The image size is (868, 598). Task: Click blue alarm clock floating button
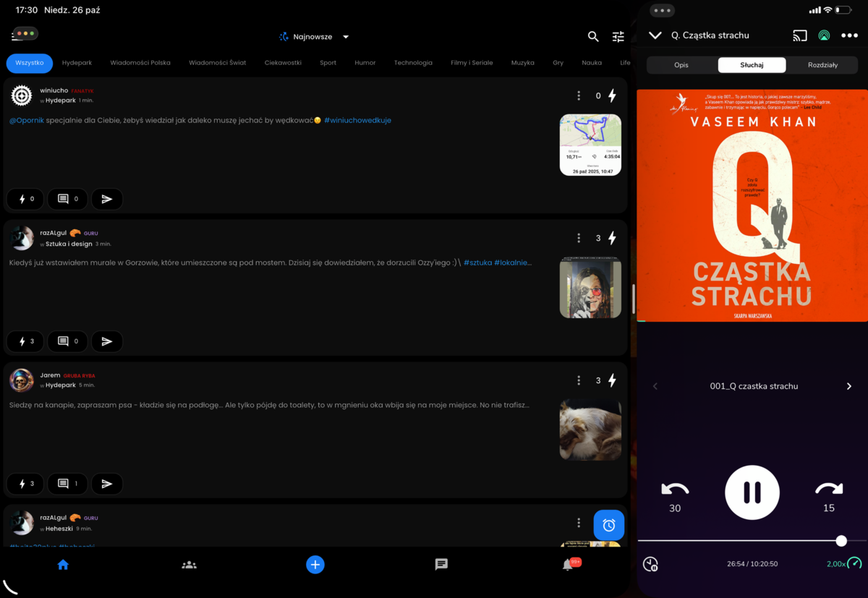point(608,525)
